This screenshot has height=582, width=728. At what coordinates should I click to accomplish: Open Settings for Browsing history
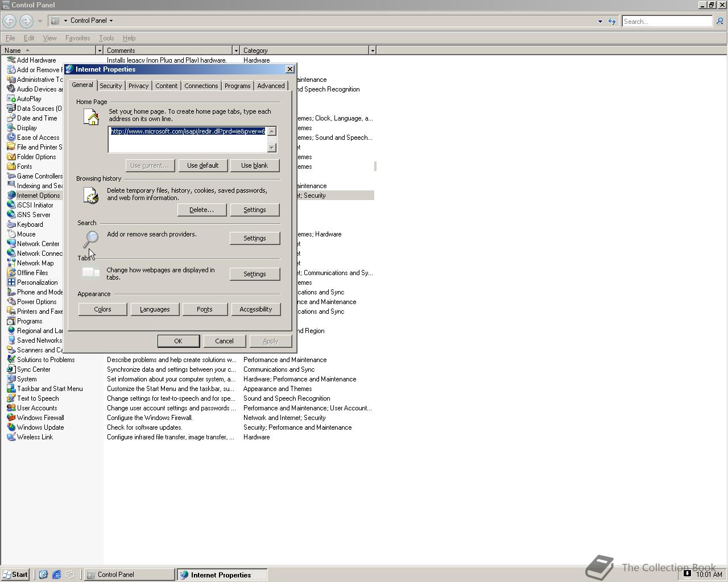point(254,210)
